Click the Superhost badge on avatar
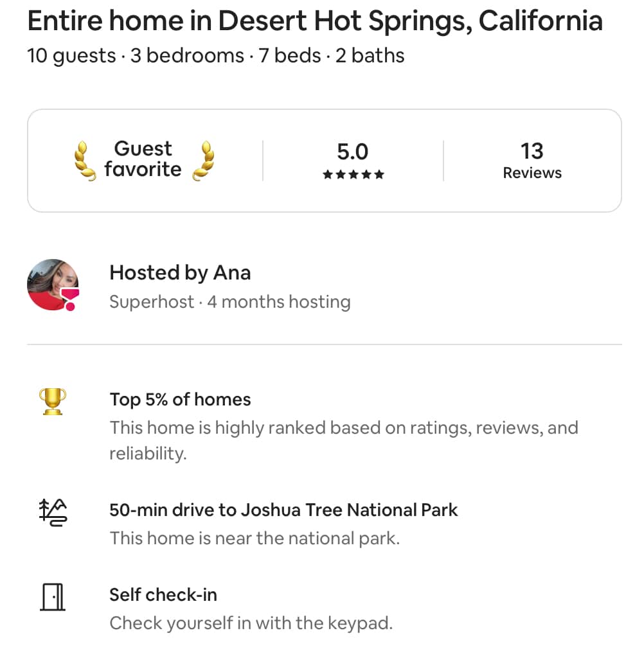Image resolution: width=644 pixels, height=669 pixels. tap(69, 299)
